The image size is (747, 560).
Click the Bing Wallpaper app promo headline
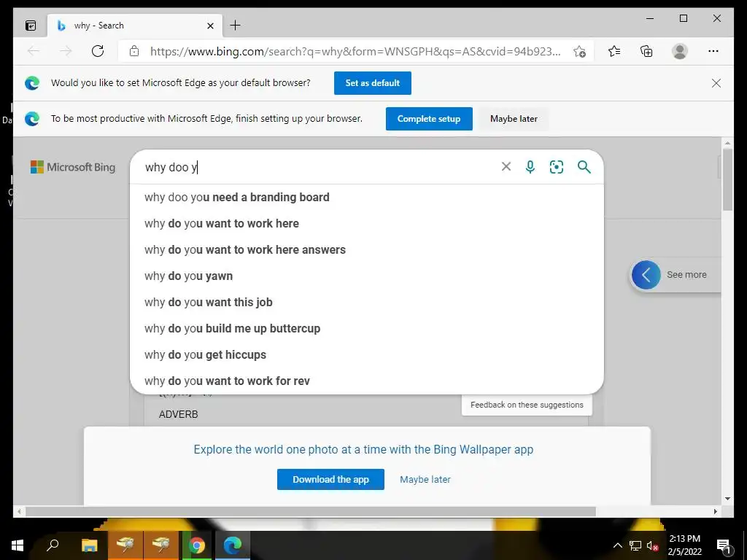tap(363, 449)
